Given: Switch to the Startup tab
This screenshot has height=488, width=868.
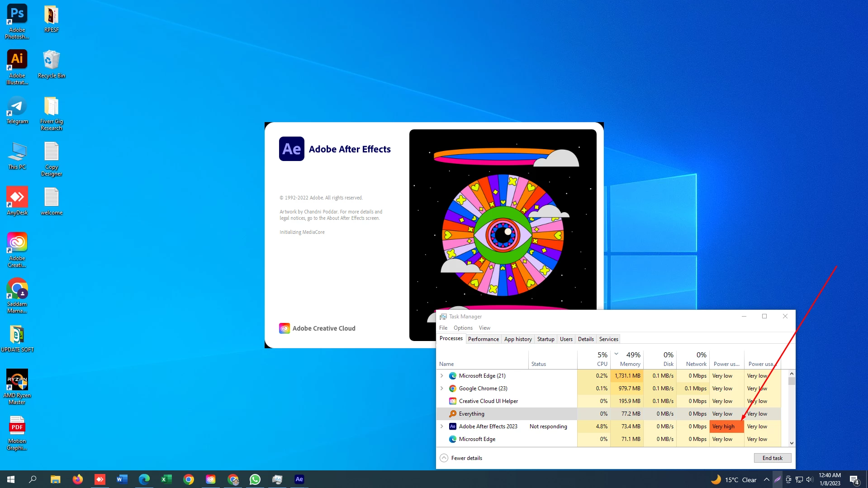Looking at the screenshot, I should pos(545,339).
